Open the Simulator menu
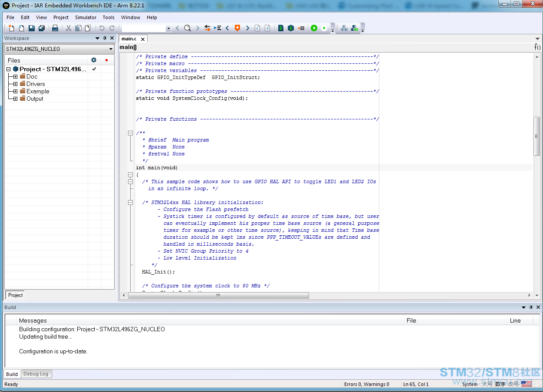 click(x=86, y=17)
